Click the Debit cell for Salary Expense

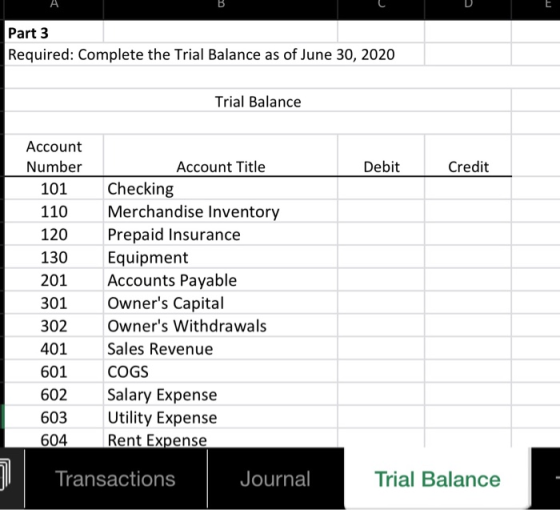coord(381,394)
